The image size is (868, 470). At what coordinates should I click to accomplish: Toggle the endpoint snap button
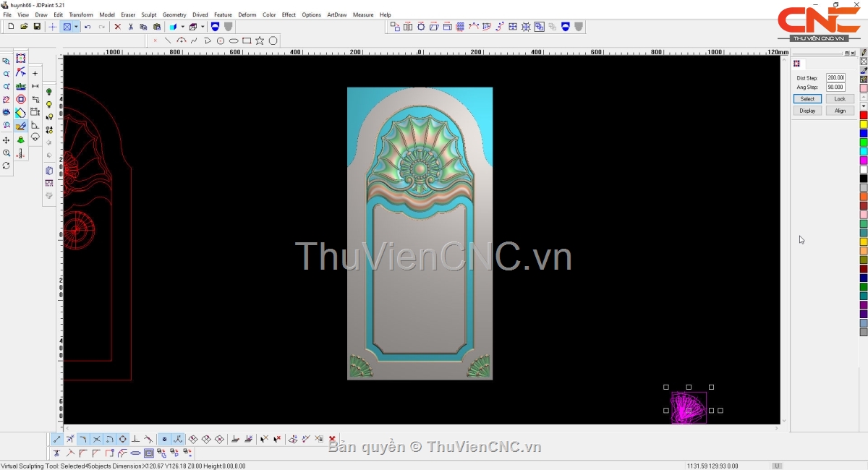(57, 439)
